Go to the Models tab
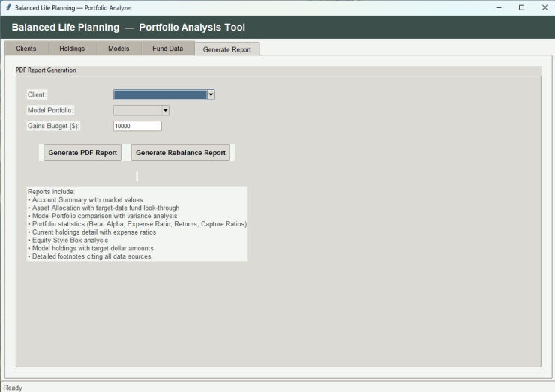This screenshot has height=392, width=555. [x=118, y=49]
